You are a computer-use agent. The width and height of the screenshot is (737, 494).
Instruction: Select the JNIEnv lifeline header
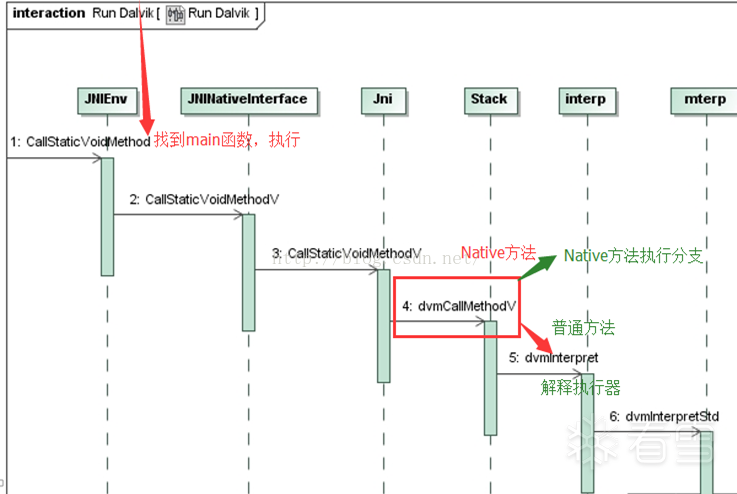pos(107,100)
